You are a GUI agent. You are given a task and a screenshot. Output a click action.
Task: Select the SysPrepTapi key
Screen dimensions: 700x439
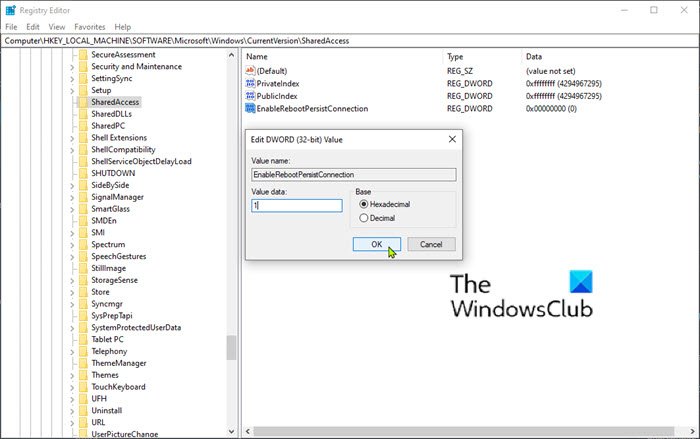(x=112, y=316)
